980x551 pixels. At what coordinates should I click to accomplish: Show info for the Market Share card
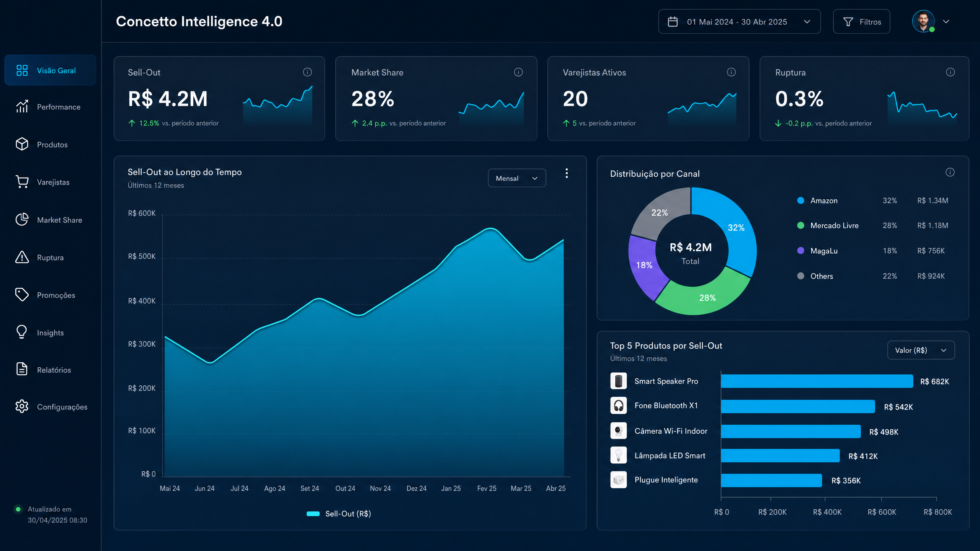click(x=518, y=72)
